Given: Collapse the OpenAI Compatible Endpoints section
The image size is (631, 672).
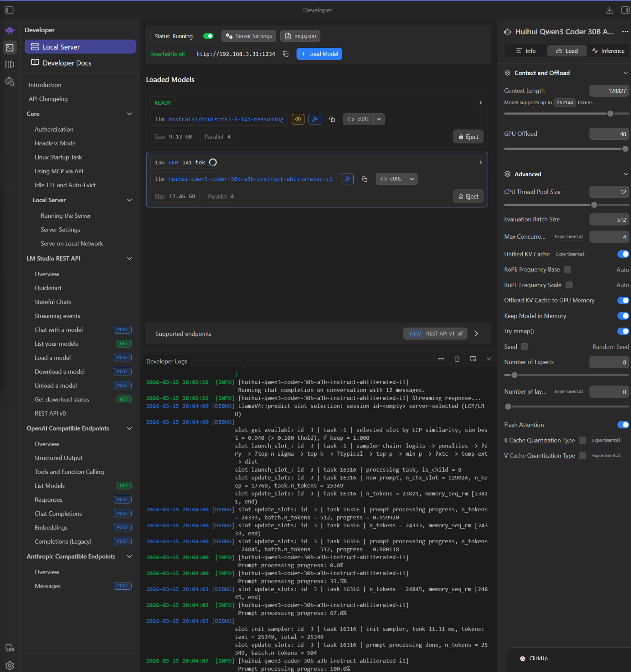Looking at the screenshot, I should click(129, 428).
